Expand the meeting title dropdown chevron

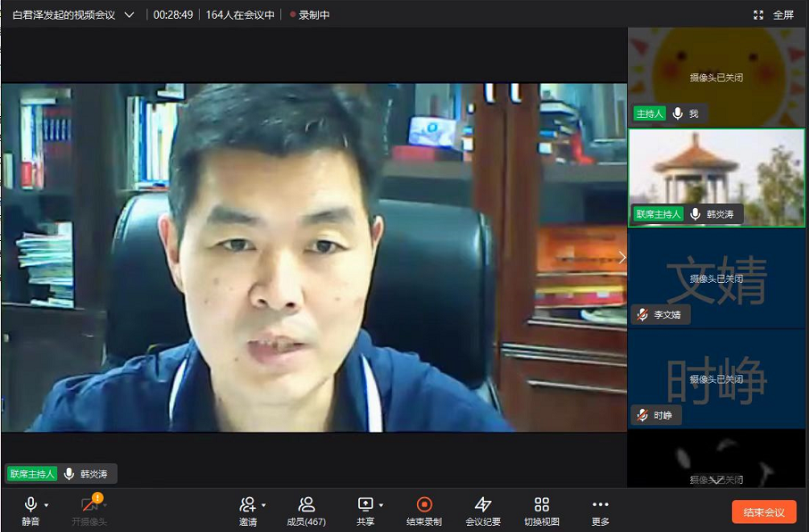pyautogui.click(x=129, y=15)
